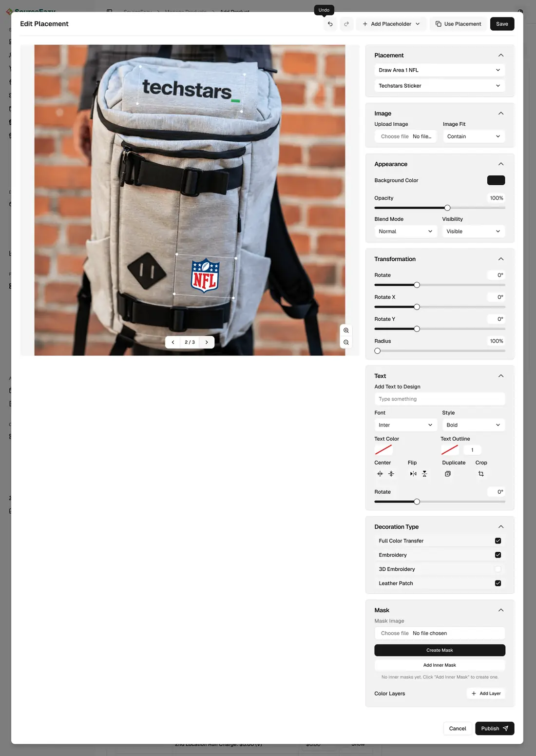Click the Redo arrow icon
The image size is (536, 756).
(346, 24)
